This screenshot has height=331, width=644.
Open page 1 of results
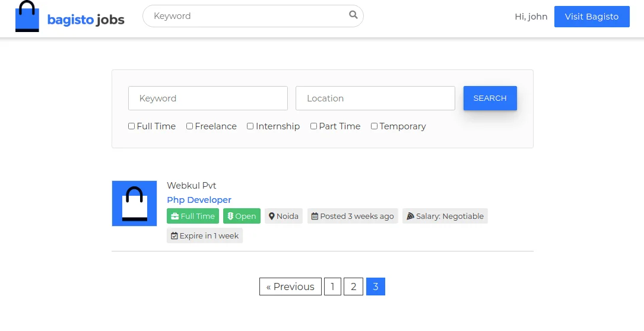click(332, 287)
